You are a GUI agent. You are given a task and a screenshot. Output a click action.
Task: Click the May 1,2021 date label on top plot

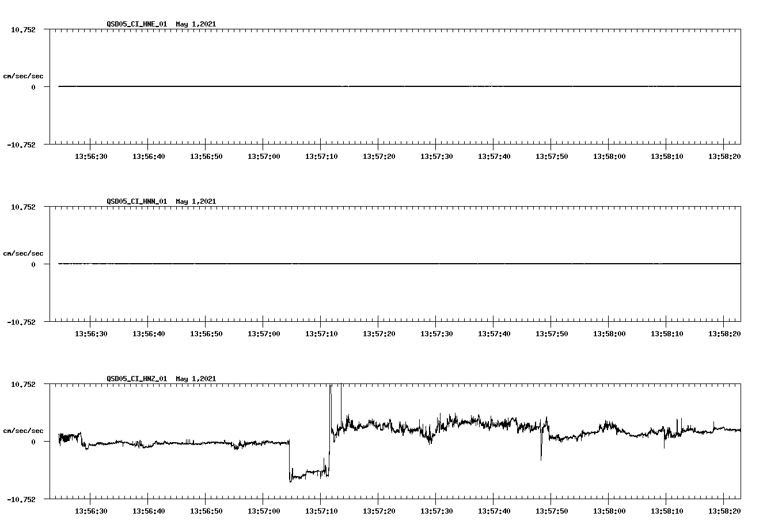coord(196,24)
